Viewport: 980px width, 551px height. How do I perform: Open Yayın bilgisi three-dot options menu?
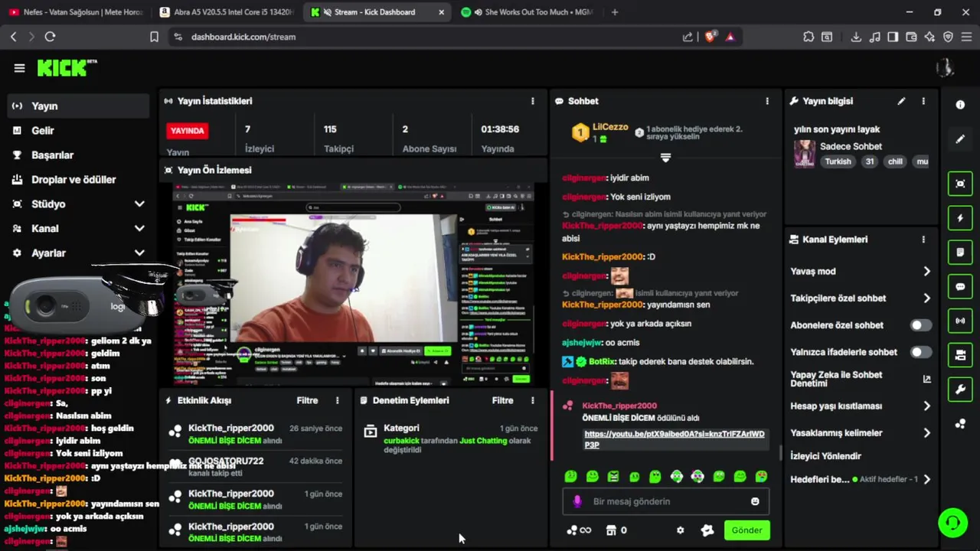click(923, 101)
